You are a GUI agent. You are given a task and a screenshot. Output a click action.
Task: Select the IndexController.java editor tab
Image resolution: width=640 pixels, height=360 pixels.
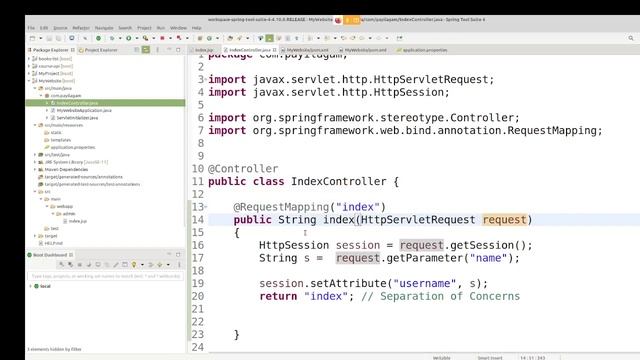tap(249, 50)
